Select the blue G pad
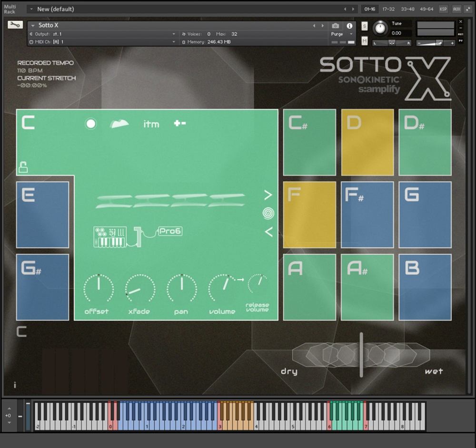The image size is (476, 448). point(425,215)
